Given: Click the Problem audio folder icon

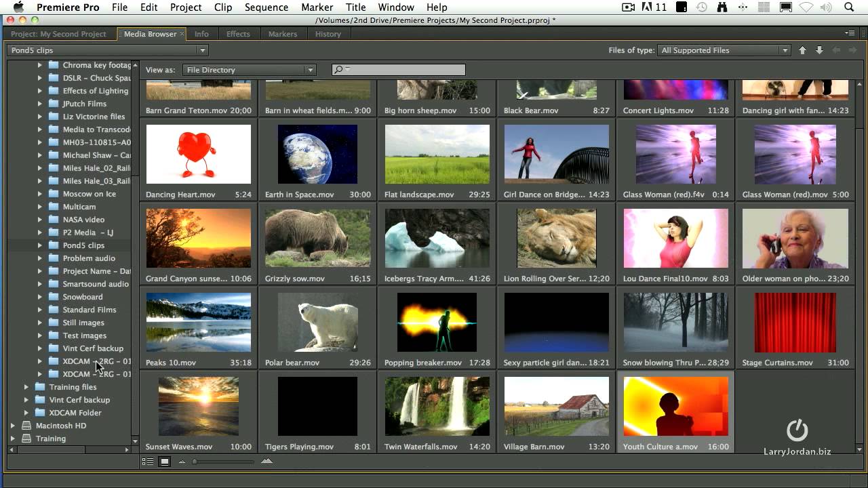Looking at the screenshot, I should click(x=54, y=258).
